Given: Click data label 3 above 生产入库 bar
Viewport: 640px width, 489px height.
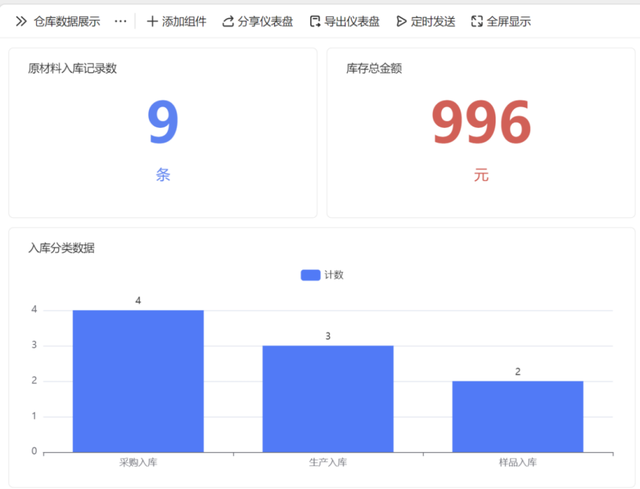Looking at the screenshot, I should click(328, 336).
